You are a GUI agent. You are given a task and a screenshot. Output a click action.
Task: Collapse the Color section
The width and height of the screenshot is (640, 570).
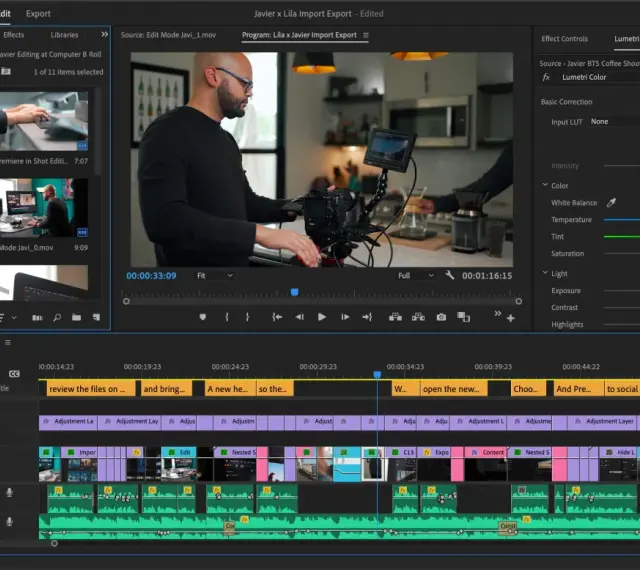(x=545, y=185)
